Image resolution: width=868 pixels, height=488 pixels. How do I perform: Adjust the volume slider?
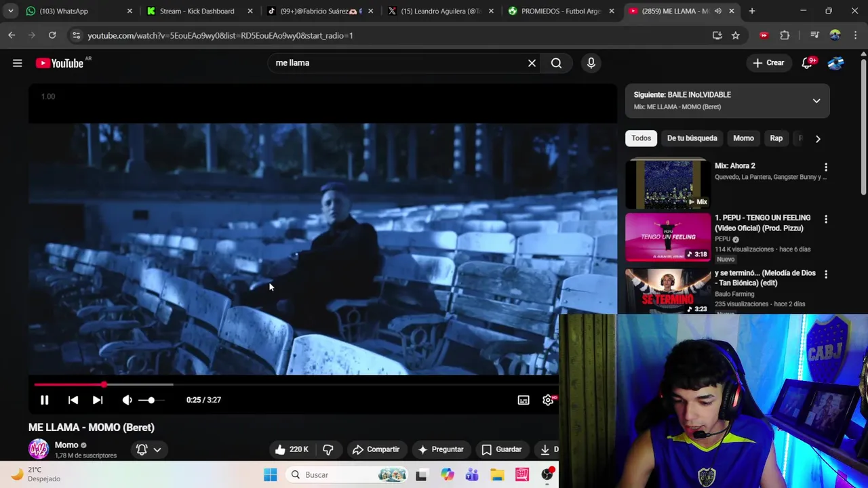pos(151,400)
